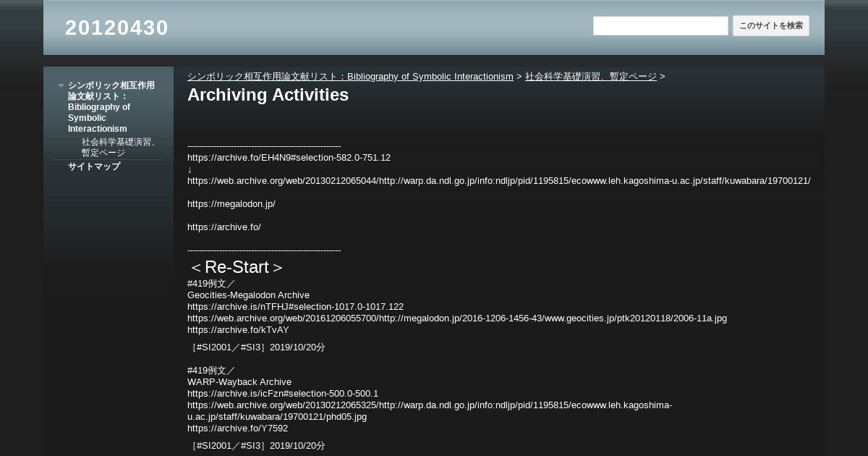This screenshot has height=456, width=868.
Task: Select the web.archive.org 20161206055700 megalodon URL
Action: (x=457, y=318)
